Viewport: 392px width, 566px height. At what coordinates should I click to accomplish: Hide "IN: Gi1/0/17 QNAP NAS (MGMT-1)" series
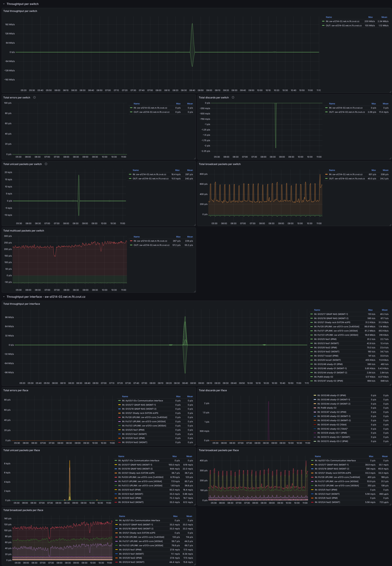[330, 314]
